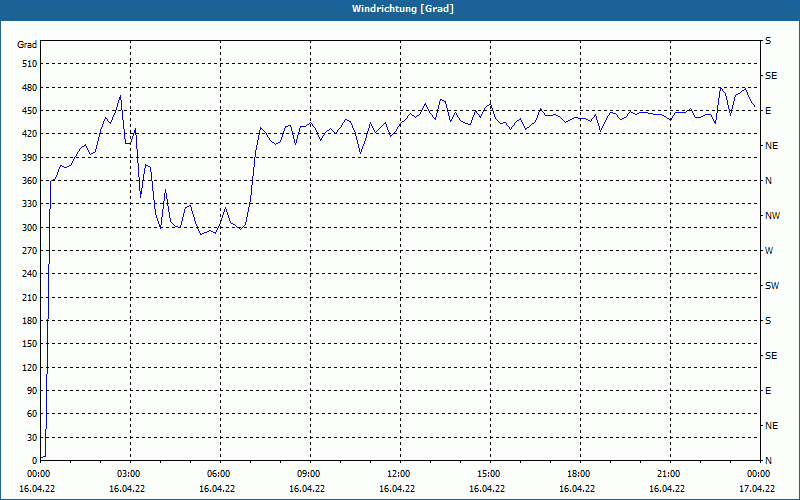Select the E compass label level with 90

tap(768, 391)
